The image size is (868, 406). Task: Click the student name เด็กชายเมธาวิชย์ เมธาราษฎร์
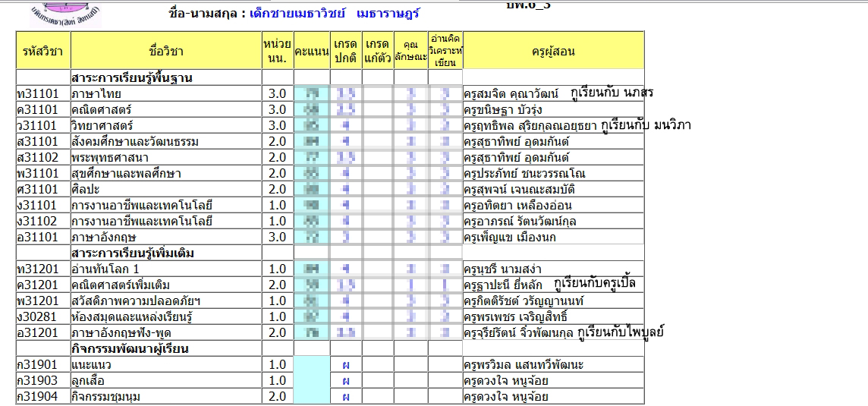335,14
